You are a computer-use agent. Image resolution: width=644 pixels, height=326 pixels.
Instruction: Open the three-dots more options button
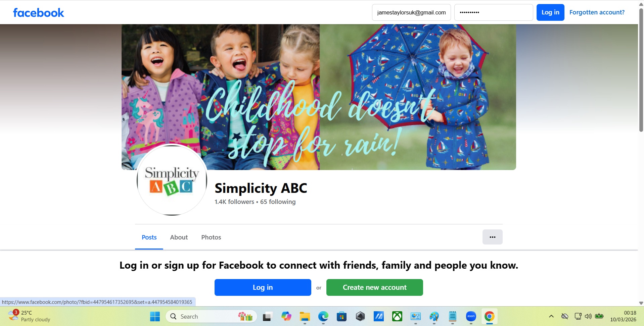tap(492, 237)
